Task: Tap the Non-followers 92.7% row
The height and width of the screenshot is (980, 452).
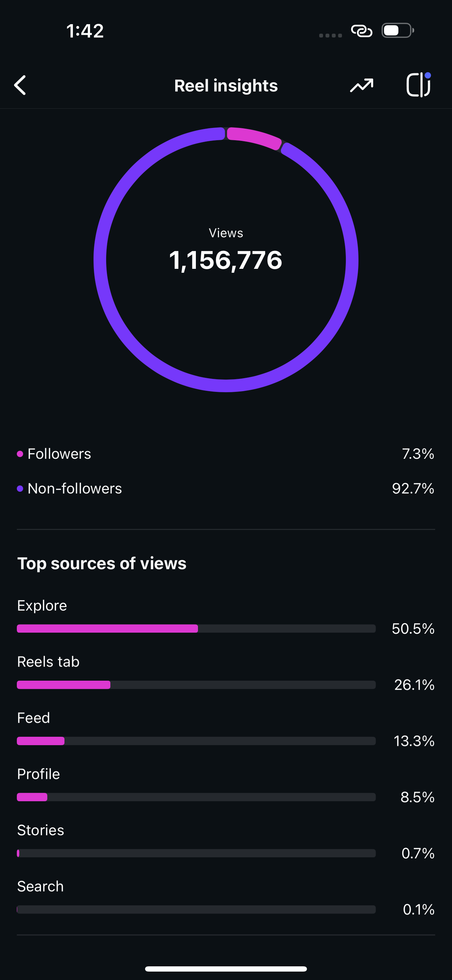Action: coord(226,489)
